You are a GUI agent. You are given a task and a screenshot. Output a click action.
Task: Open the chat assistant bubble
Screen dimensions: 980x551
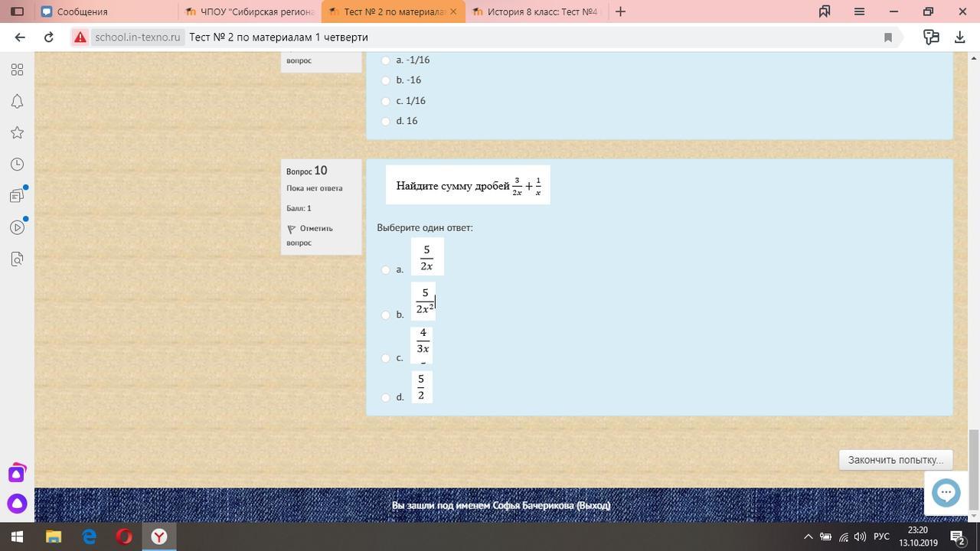[946, 492]
